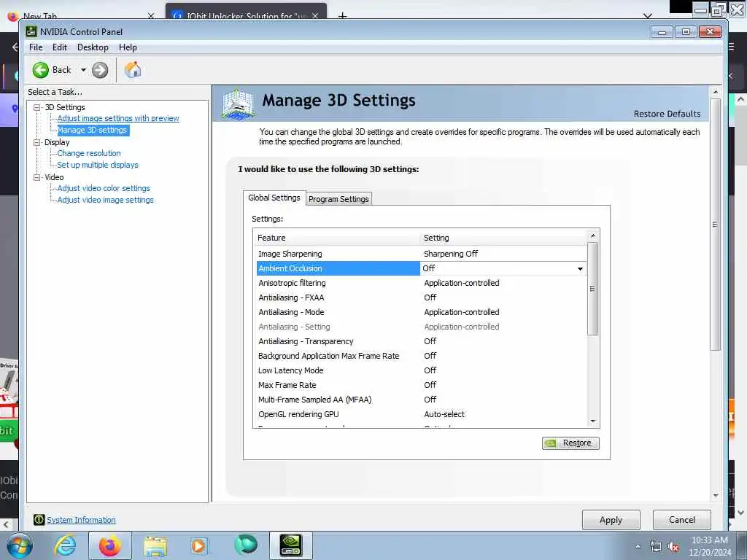Click the Feature column header
The width and height of the screenshot is (747, 560).
pos(337,238)
